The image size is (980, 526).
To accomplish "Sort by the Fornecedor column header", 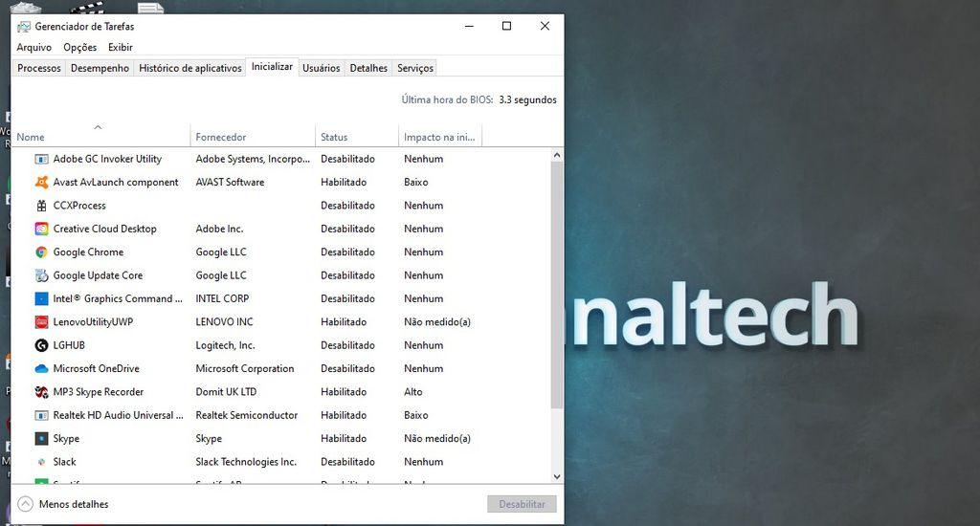I will tap(253, 137).
